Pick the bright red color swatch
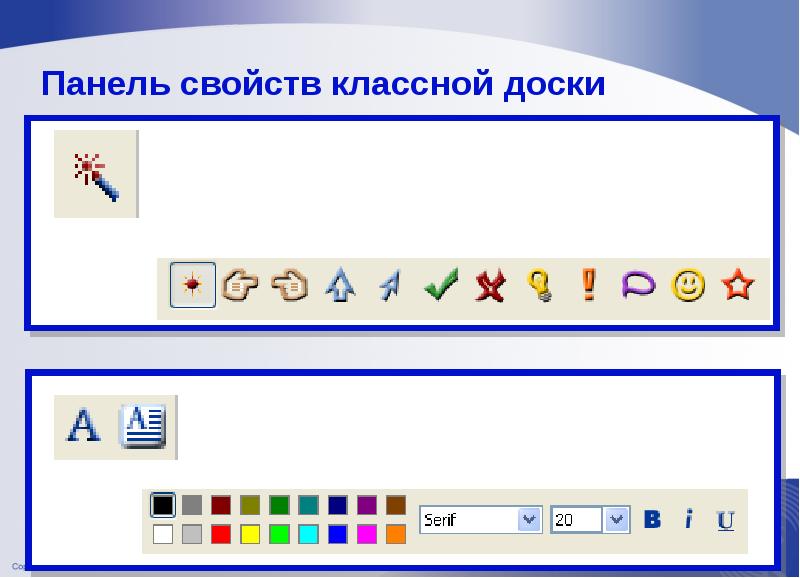The image size is (800, 578). tap(221, 534)
